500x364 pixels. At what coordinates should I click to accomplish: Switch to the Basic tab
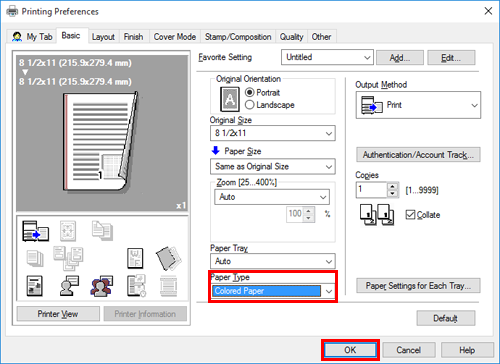pos(71,35)
